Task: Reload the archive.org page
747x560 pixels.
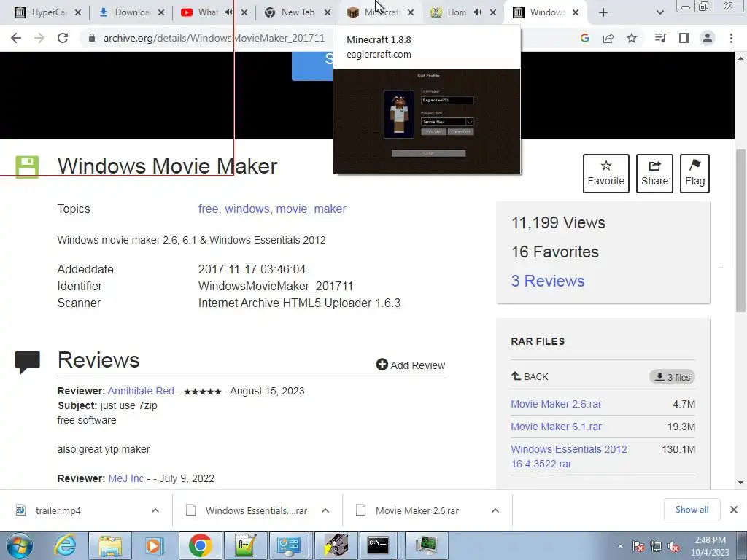Action: (63, 38)
